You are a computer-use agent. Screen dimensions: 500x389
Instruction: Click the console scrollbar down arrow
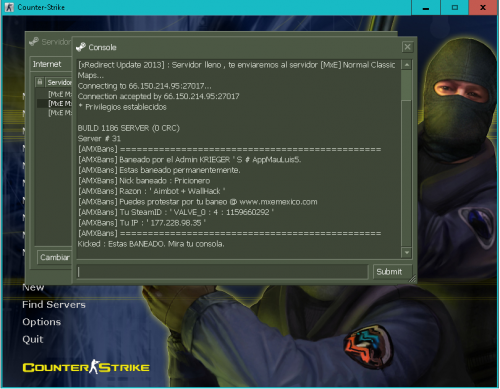407,253
